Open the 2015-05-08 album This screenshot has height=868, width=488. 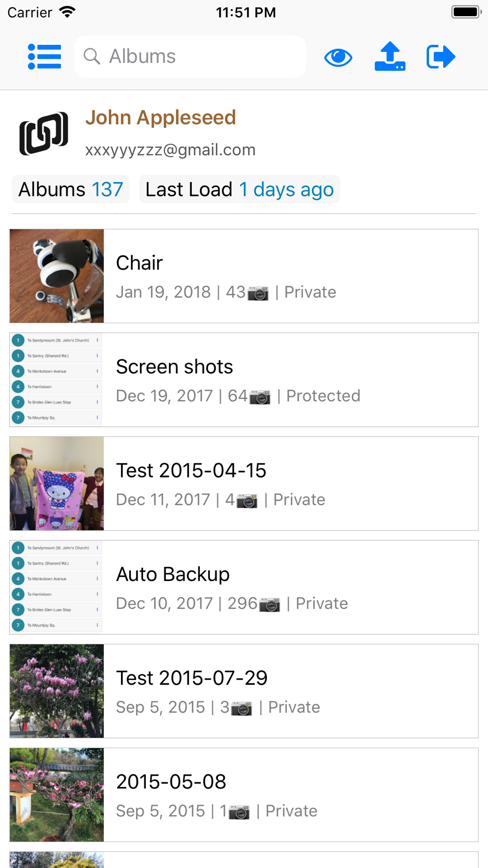coord(244,795)
